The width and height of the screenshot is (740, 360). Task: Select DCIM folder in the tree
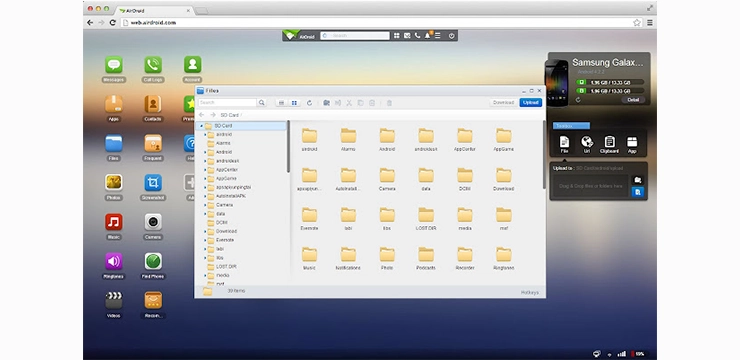tap(222, 222)
